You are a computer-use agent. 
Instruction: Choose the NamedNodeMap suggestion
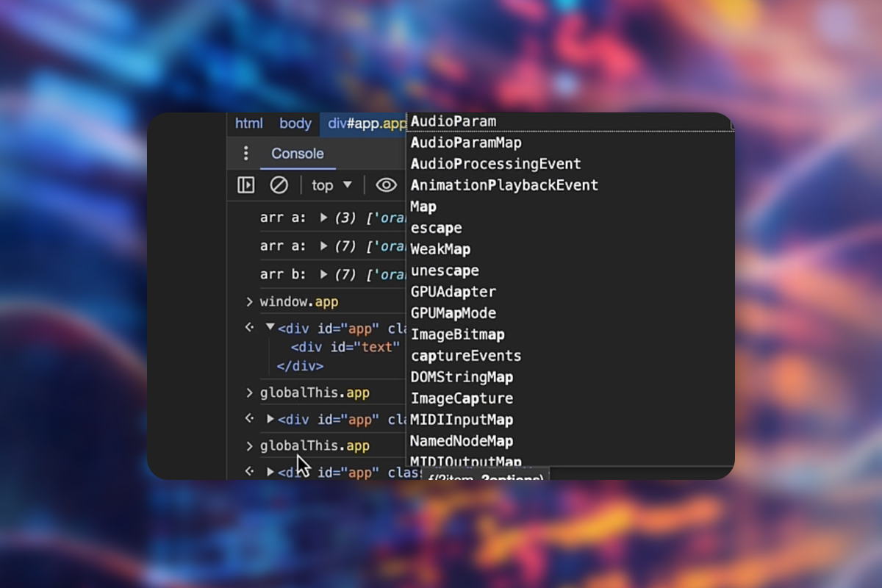click(570, 441)
